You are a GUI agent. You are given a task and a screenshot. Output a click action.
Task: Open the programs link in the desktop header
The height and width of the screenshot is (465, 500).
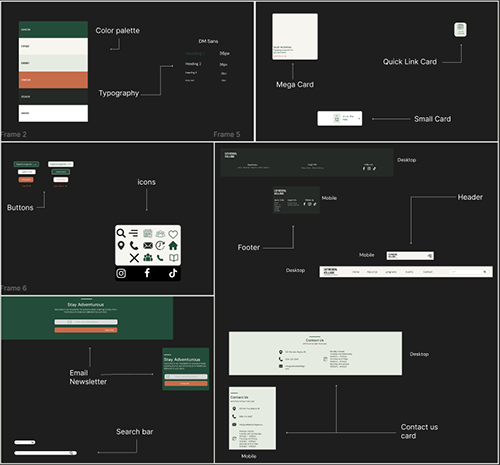tap(391, 272)
